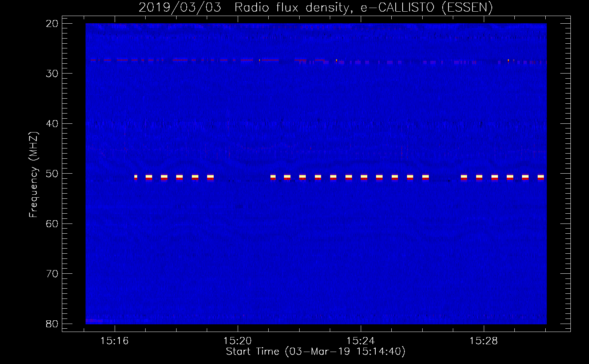The image size is (589, 364).
Task: Click the 80 MHz frequency axis label
Action: click(x=52, y=324)
